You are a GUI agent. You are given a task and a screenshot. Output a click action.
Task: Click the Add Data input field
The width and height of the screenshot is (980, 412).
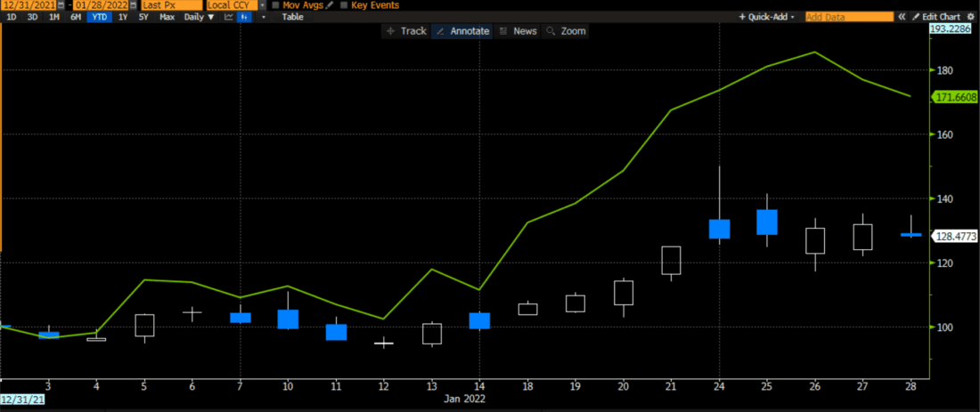click(x=849, y=17)
